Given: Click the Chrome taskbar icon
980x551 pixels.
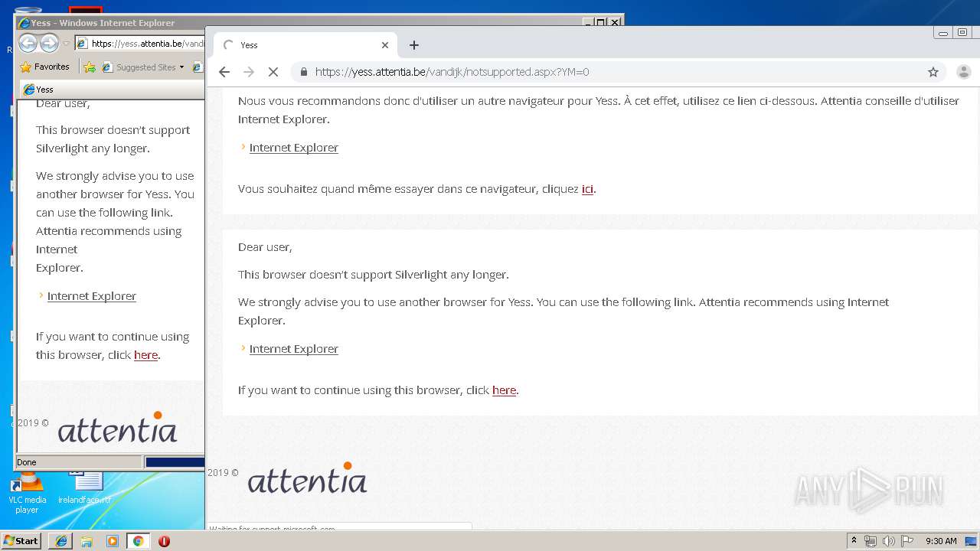Looking at the screenshot, I should tap(138, 541).
